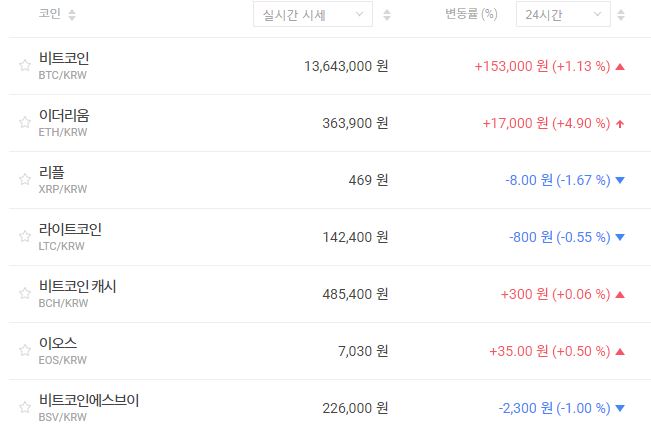Select the 리플 coin name
The image size is (651, 429).
tap(51, 173)
